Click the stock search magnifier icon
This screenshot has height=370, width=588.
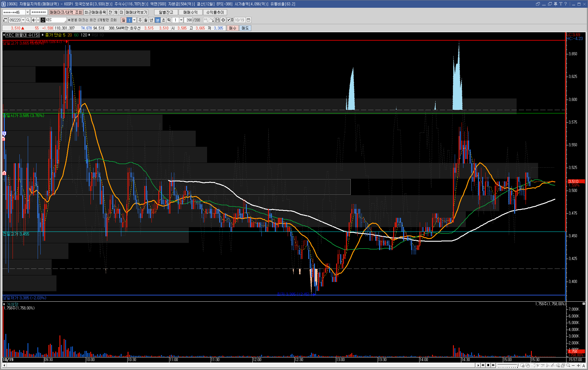pyautogui.click(x=28, y=20)
